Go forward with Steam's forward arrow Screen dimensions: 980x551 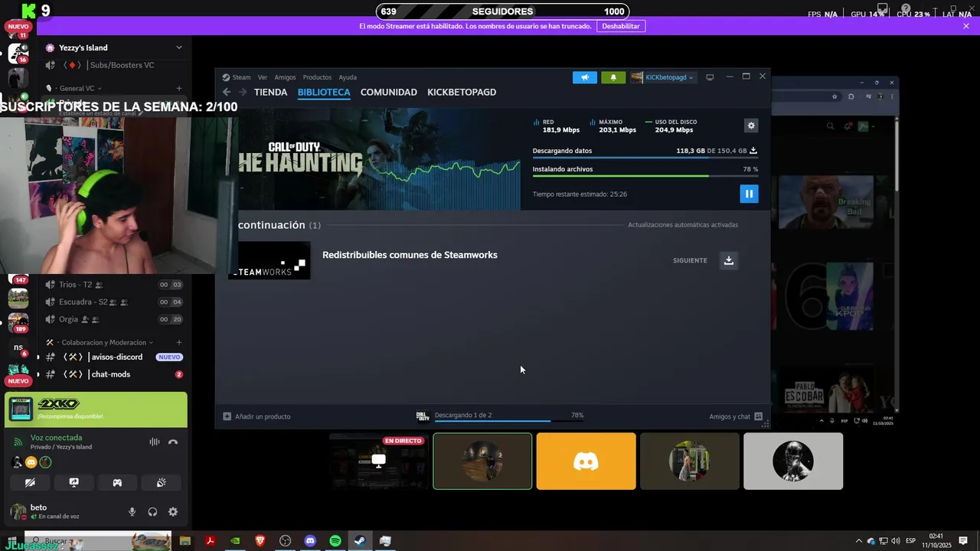point(243,92)
